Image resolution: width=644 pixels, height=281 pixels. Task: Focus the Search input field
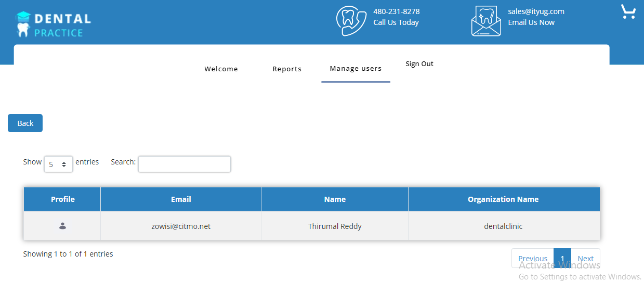coord(184,164)
